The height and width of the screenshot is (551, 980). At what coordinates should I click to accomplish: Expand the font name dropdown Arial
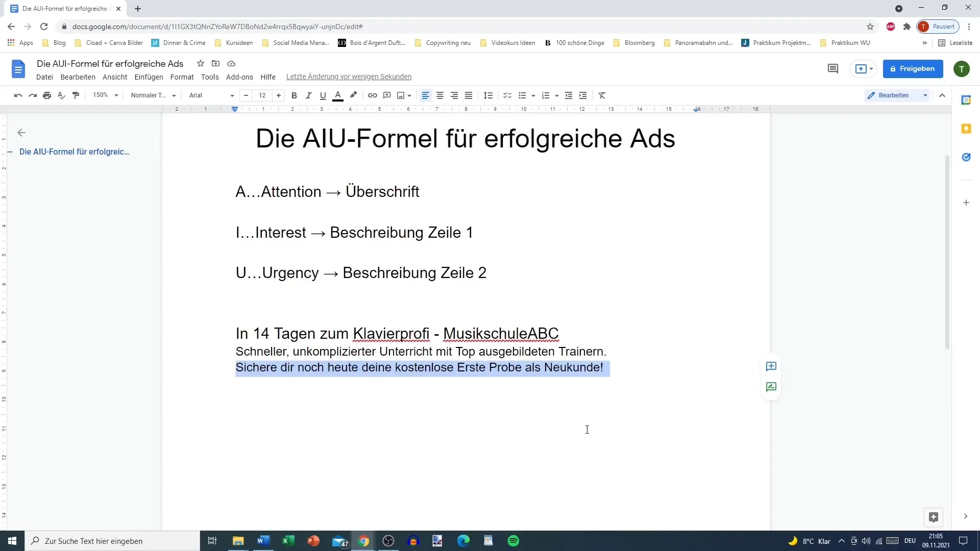tap(232, 95)
